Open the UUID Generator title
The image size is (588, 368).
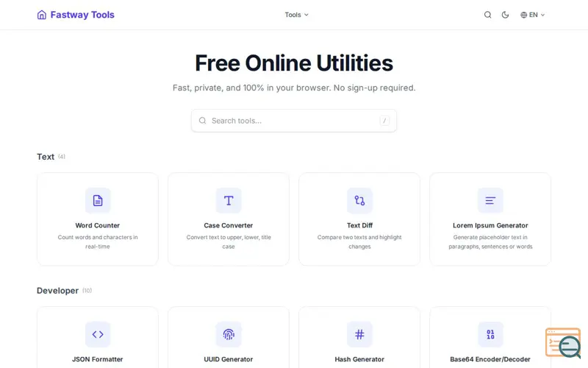click(x=229, y=359)
